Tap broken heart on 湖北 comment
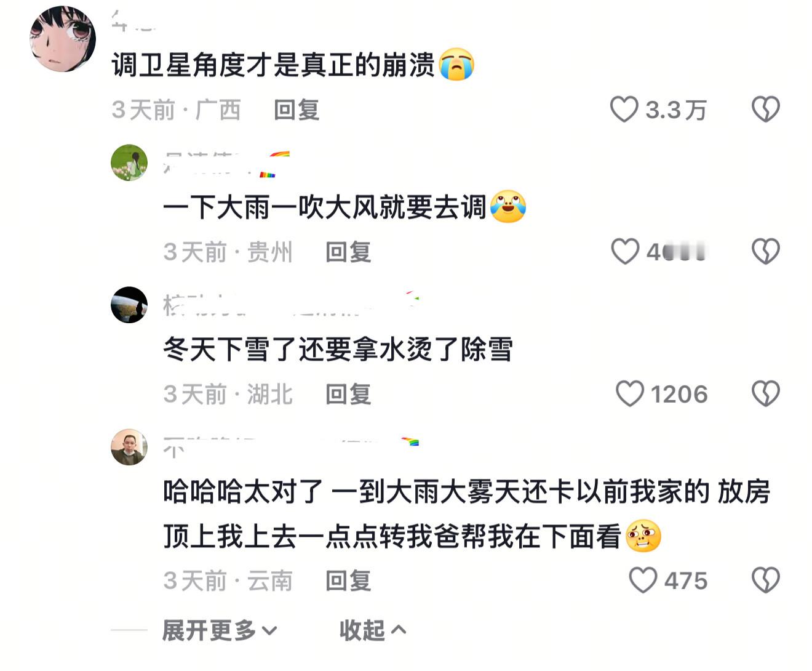Image resolution: width=812 pixels, height=671 pixels. pos(765,394)
